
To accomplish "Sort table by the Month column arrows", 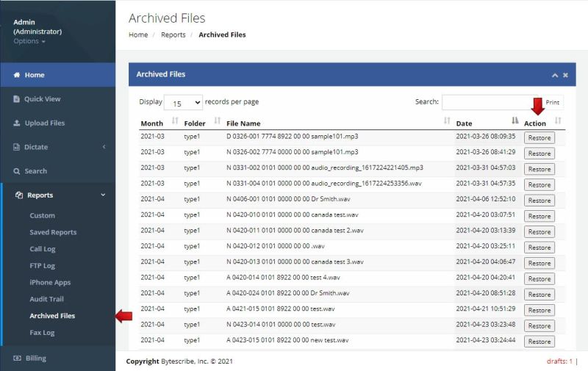I will pos(175,120).
